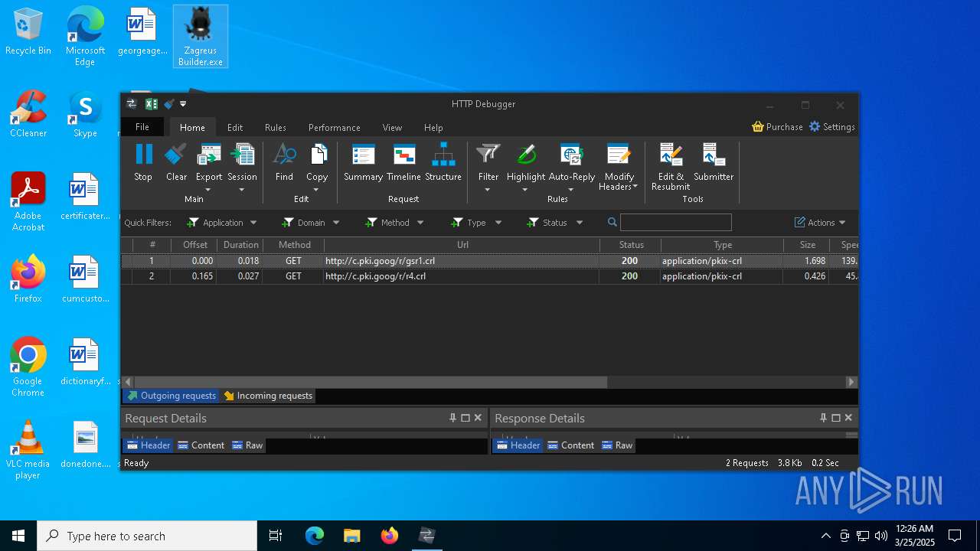The width and height of the screenshot is (980, 551).
Task: Click the quick-access clear brush icon
Action: click(x=169, y=104)
